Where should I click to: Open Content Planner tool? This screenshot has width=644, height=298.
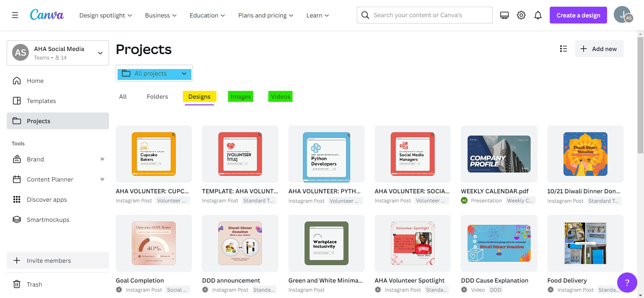click(x=50, y=180)
